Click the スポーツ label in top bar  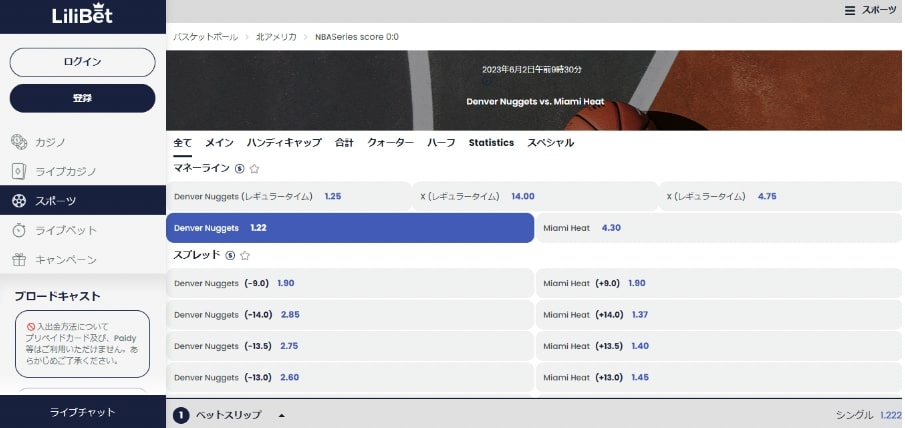[x=879, y=10]
